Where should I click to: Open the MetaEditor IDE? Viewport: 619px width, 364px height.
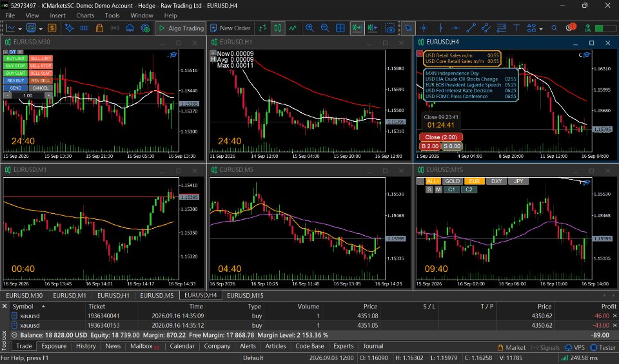84,28
